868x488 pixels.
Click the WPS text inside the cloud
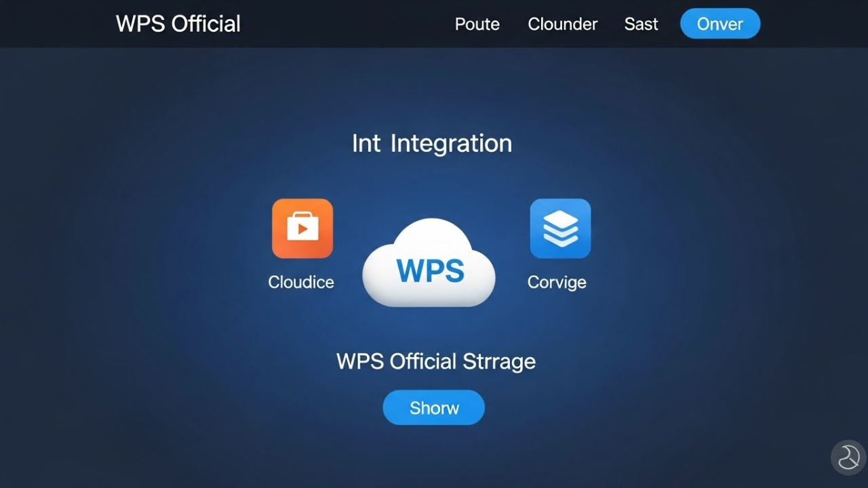point(432,270)
